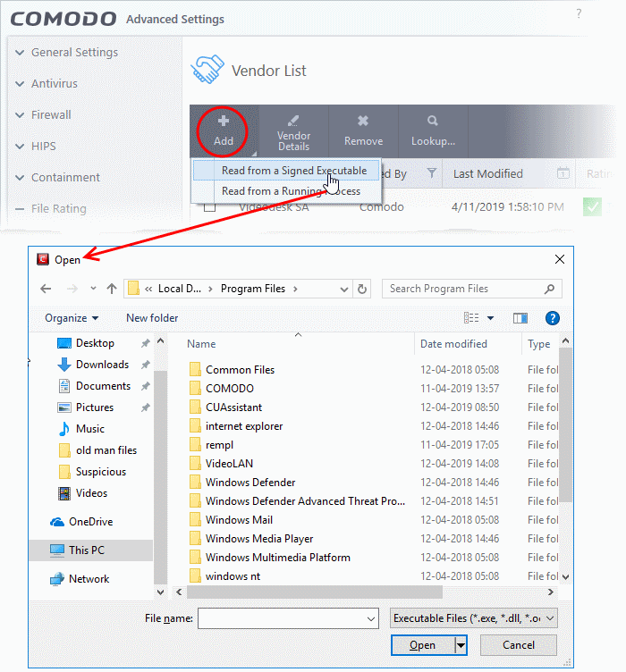Select the Windows Defender folder
The image size is (626, 672).
(x=250, y=483)
